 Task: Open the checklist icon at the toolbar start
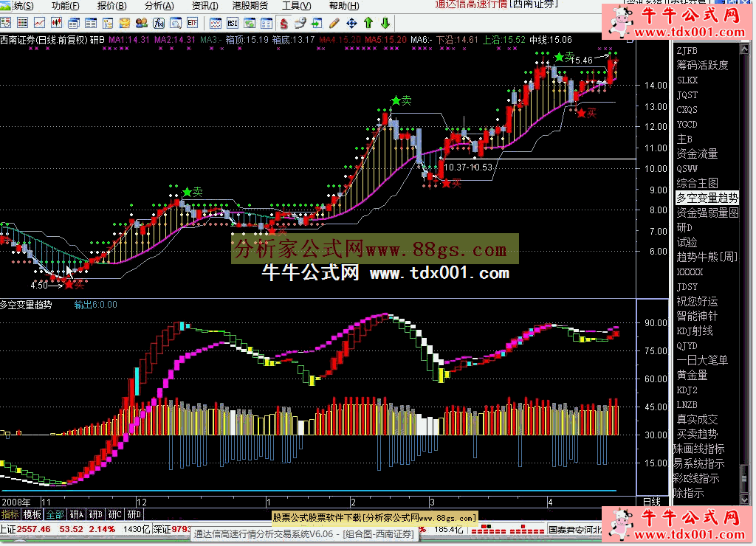click(x=6, y=23)
